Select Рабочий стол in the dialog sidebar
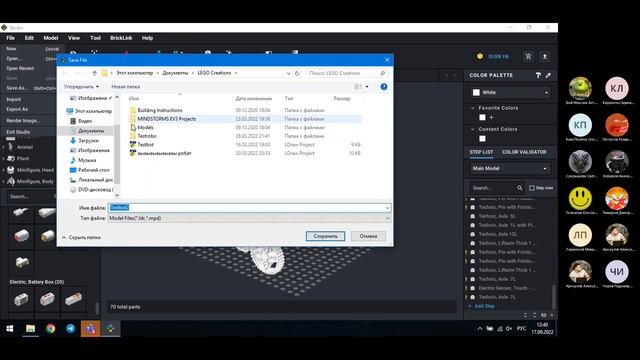This screenshot has height=360, width=640. (93, 170)
